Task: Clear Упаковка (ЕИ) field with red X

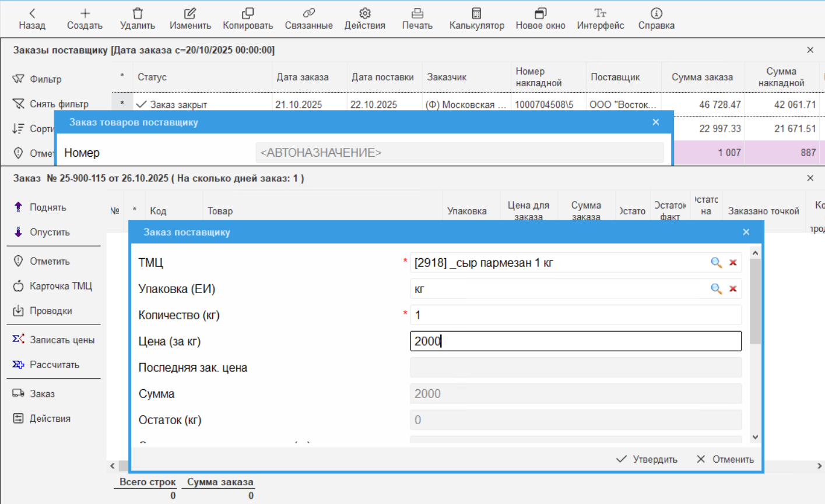Action: pyautogui.click(x=733, y=289)
